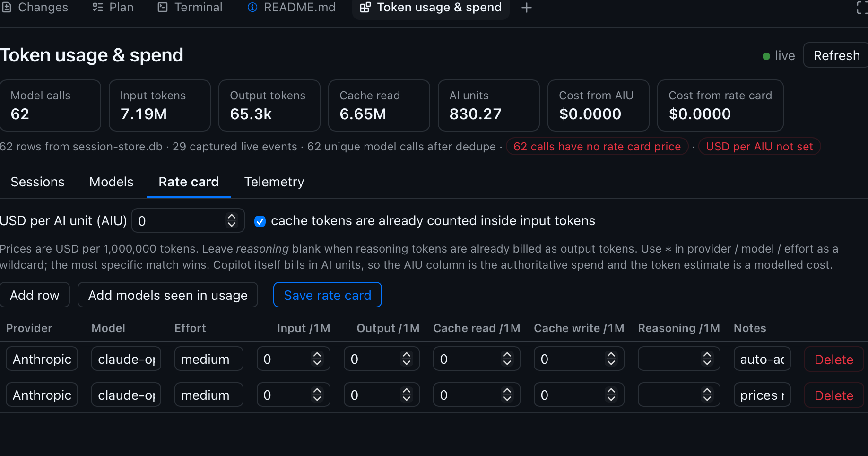This screenshot has width=868, height=456.
Task: Edit Effort field in the prices row
Action: point(209,395)
